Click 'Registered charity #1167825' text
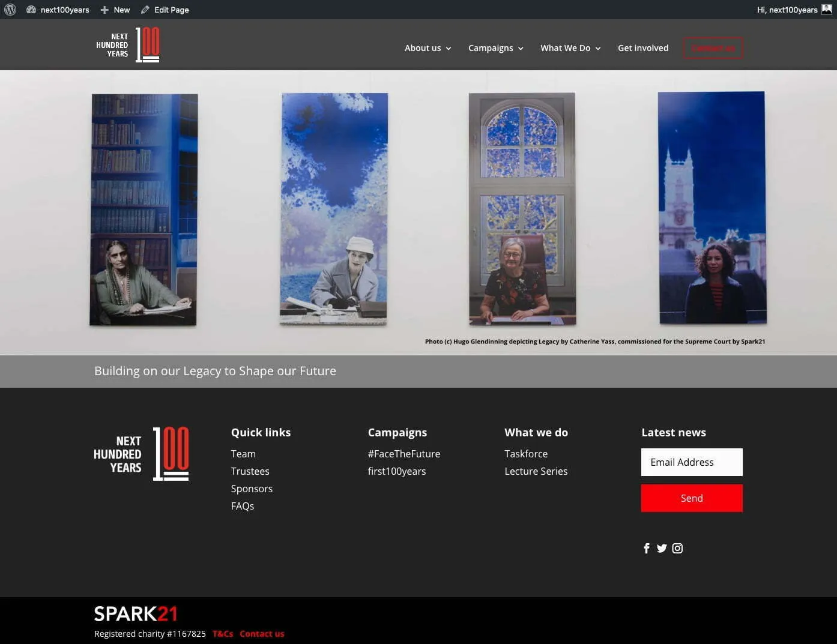Viewport: 837px width, 644px height. pyautogui.click(x=150, y=634)
